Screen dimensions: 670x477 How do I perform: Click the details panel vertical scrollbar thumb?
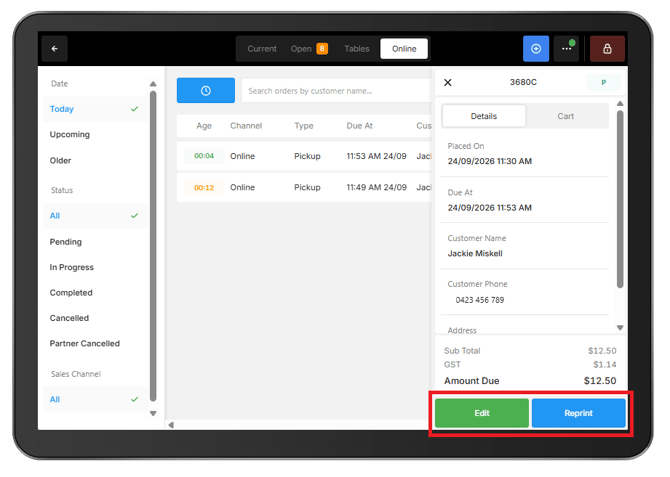620,199
